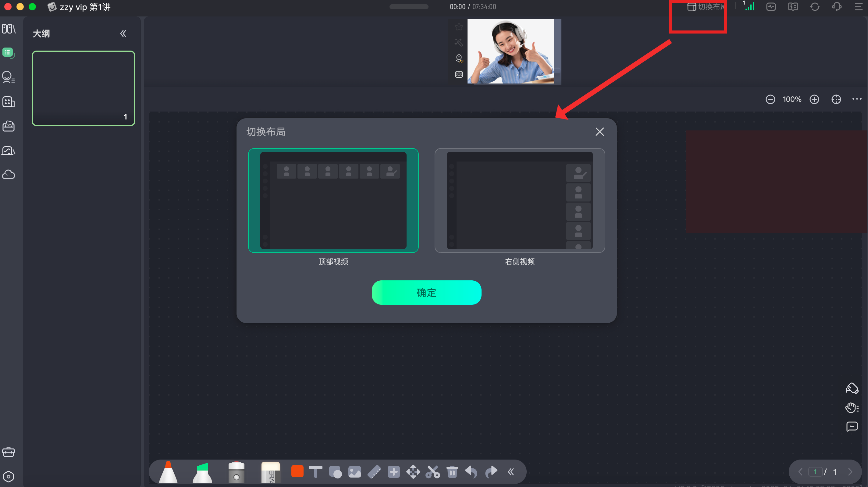The width and height of the screenshot is (868, 487).
Task: Choose the 右侧视频 layout option
Action: [520, 201]
